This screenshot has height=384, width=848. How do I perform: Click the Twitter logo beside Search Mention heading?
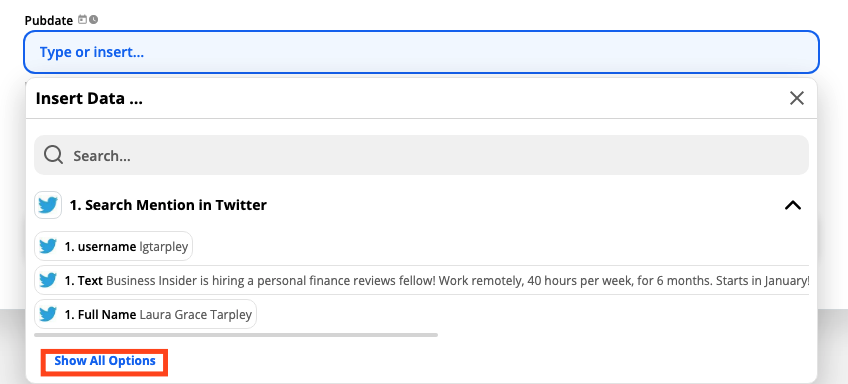(48, 205)
